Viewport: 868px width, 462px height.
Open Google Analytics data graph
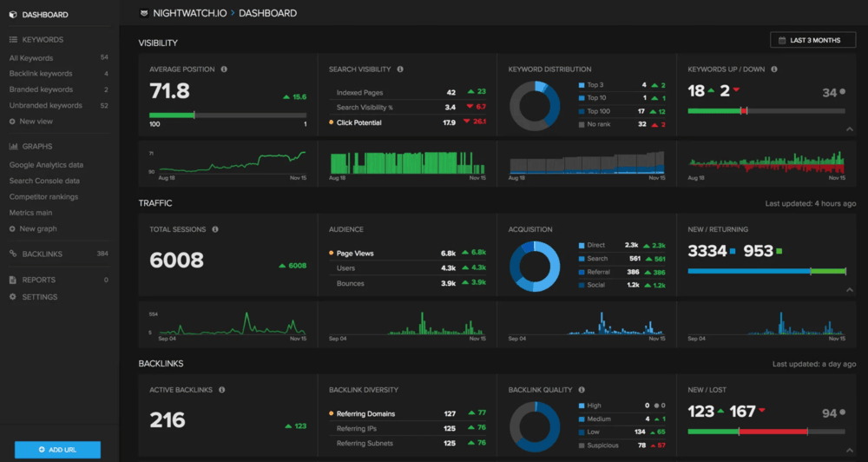point(46,165)
